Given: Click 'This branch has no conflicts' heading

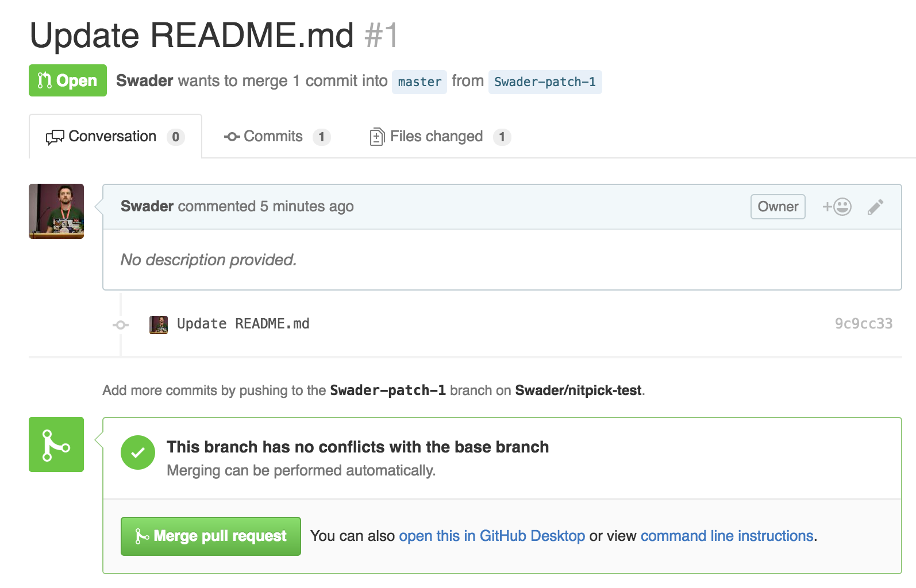Looking at the screenshot, I should 357,447.
